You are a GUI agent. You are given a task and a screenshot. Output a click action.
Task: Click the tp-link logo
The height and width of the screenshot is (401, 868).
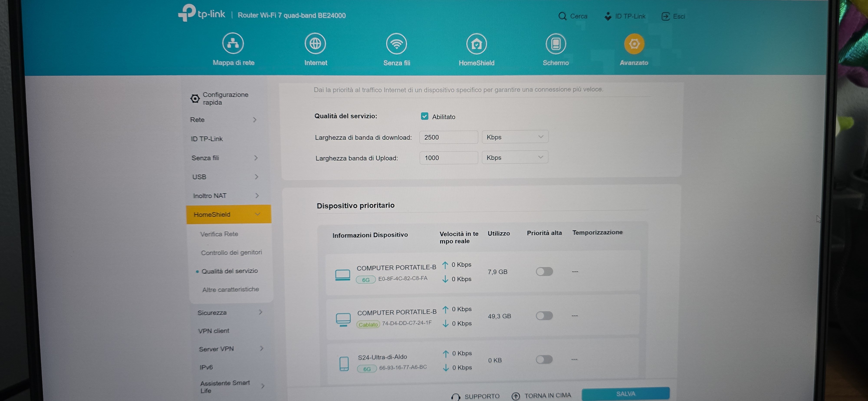point(202,13)
